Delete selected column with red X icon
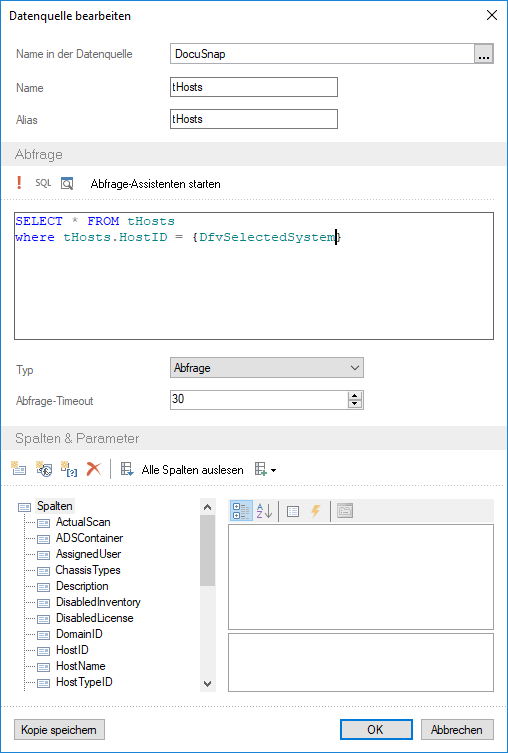The image size is (508, 753). tap(94, 469)
